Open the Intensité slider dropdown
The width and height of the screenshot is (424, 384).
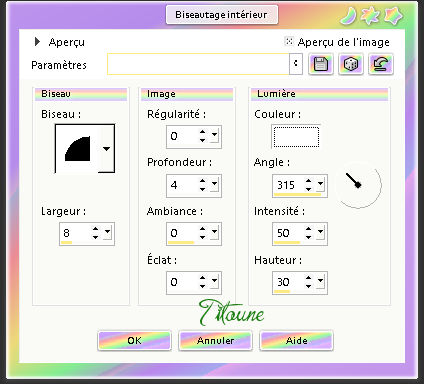(320, 232)
